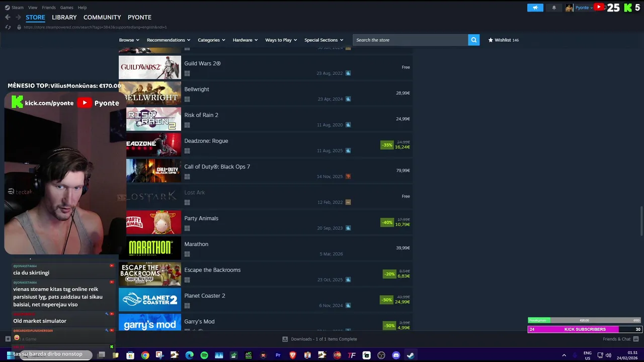Open Spotify from the taskbar
The height and width of the screenshot is (362, 644).
(x=204, y=355)
